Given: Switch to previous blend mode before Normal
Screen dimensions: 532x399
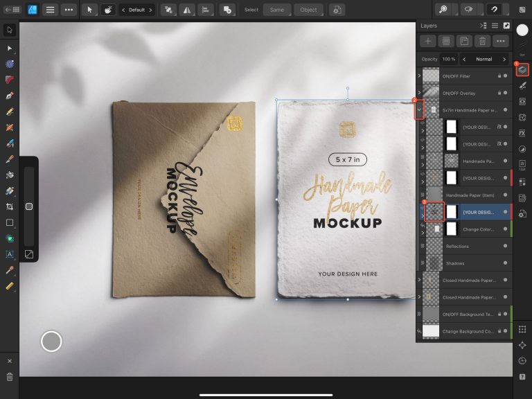Looking at the screenshot, I should click(x=464, y=60).
